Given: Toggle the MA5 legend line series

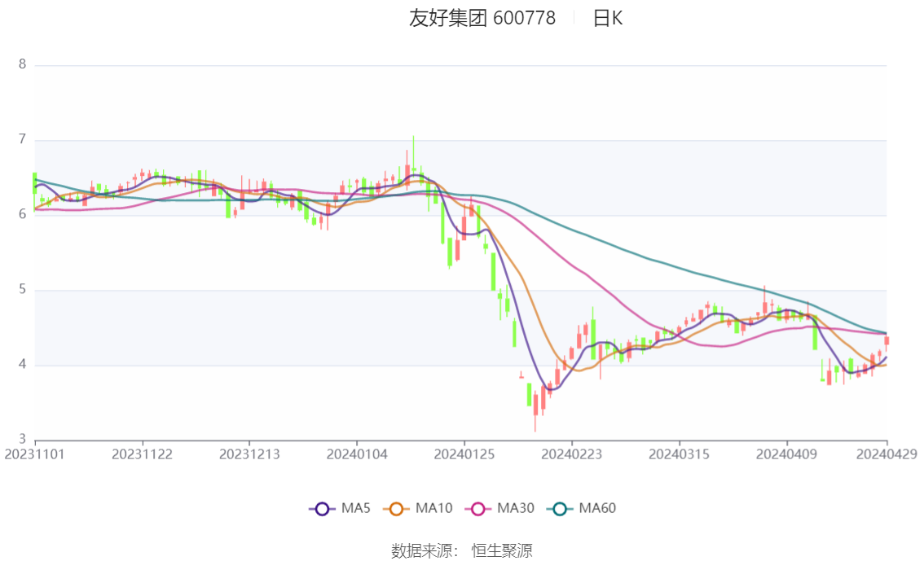Looking at the screenshot, I should point(340,509).
